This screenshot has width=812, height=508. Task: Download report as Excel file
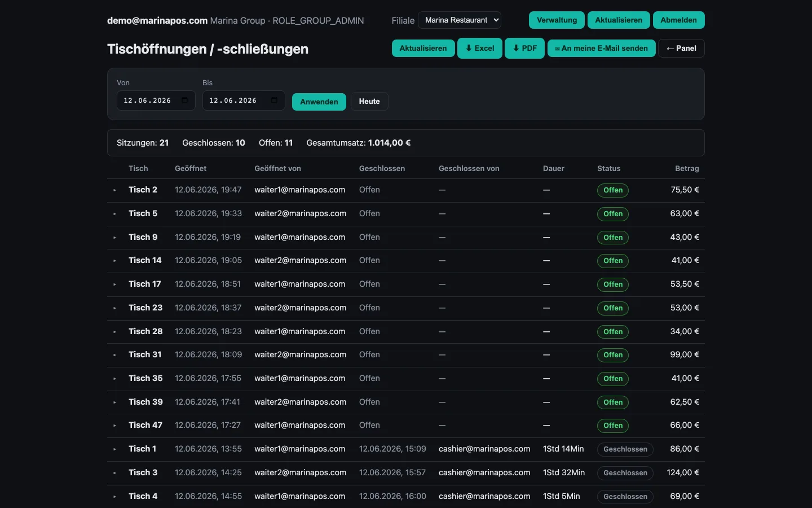[x=480, y=49]
